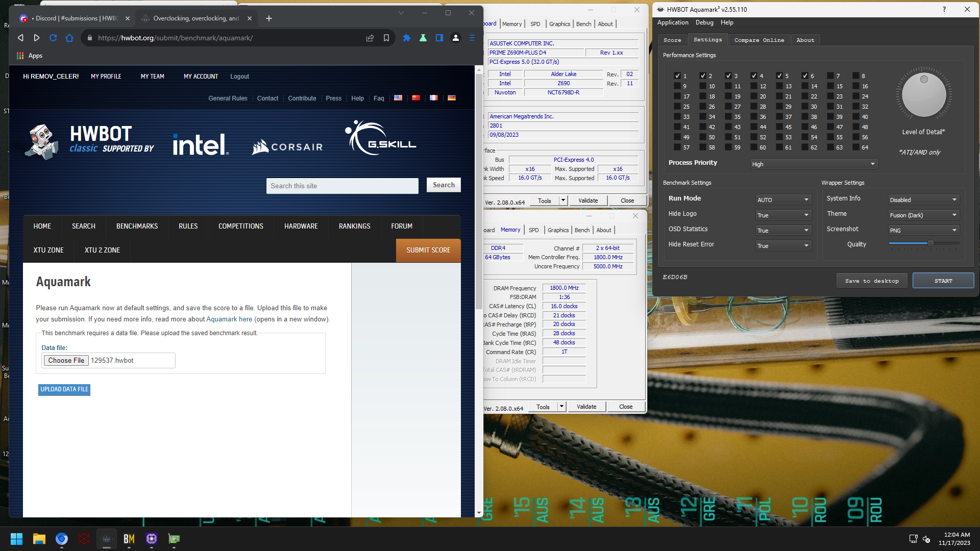Click UPLOAD DATA FILE button

click(x=64, y=389)
